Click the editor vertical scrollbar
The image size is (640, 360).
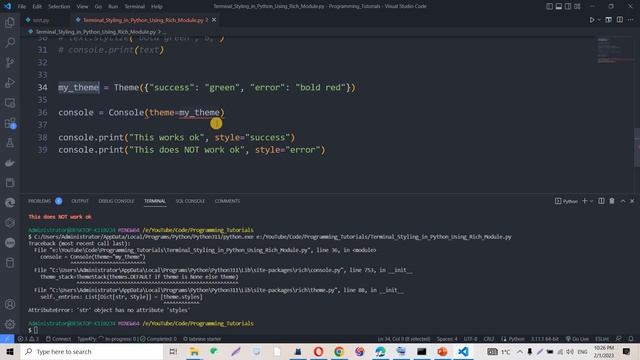click(x=637, y=147)
